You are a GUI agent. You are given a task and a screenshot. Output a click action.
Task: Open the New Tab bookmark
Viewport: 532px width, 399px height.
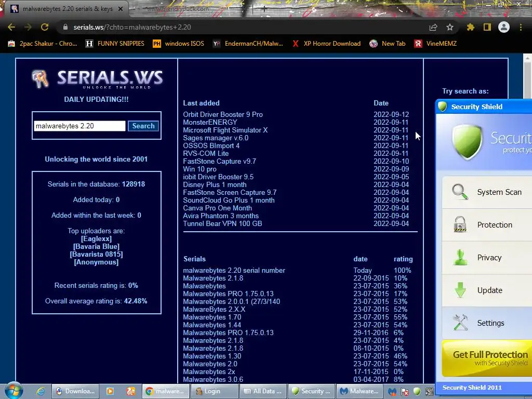(x=388, y=44)
